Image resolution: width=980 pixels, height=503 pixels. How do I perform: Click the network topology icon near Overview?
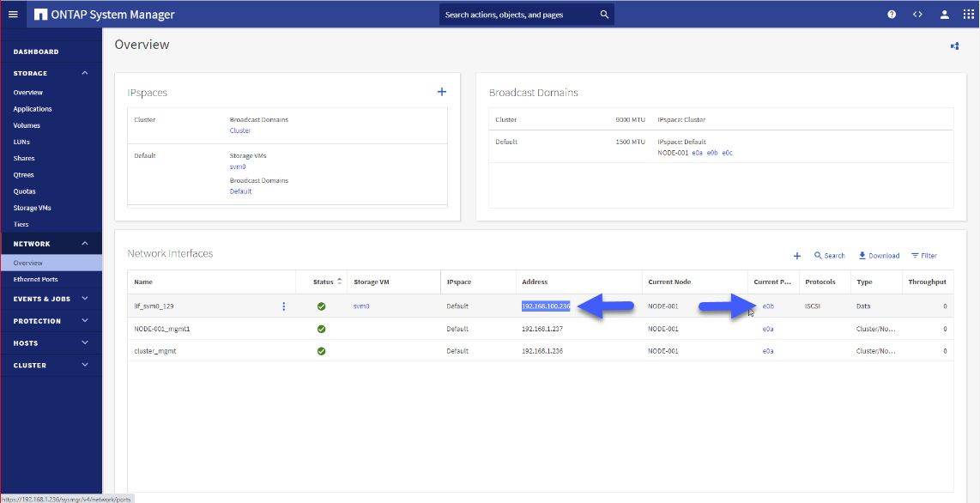pyautogui.click(x=954, y=46)
